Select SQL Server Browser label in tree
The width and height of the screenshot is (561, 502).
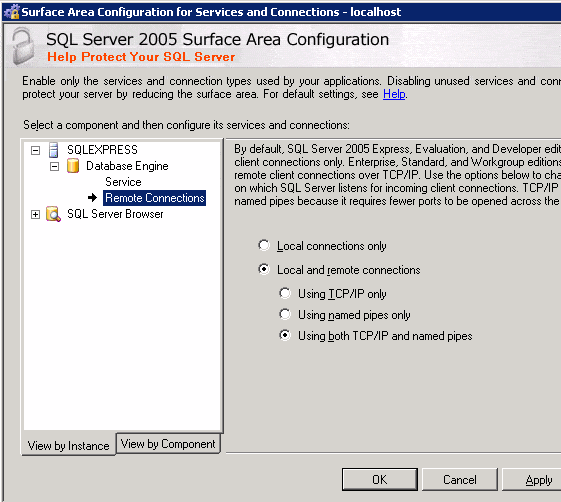pyautogui.click(x=115, y=214)
